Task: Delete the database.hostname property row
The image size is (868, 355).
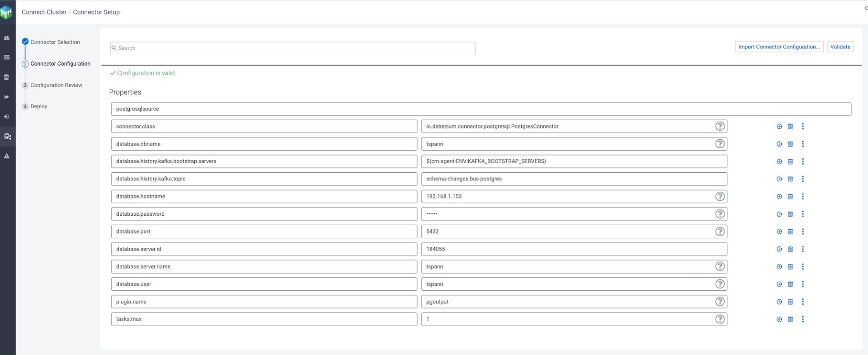Action: tap(790, 197)
